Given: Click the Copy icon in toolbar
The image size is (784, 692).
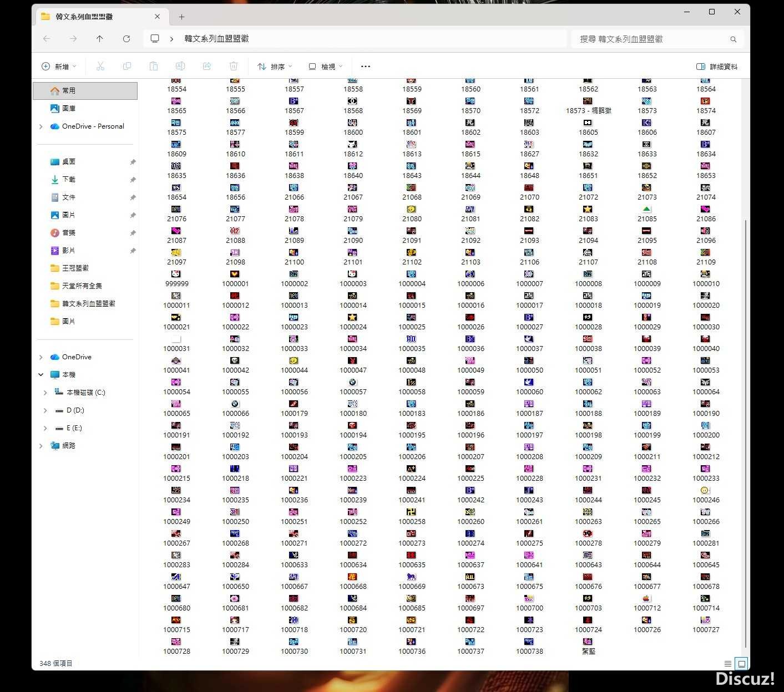Looking at the screenshot, I should (x=127, y=67).
